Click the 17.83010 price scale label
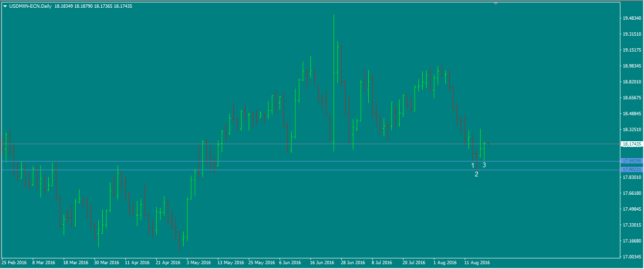Image resolution: width=644 pixels, height=269 pixels. click(632, 177)
